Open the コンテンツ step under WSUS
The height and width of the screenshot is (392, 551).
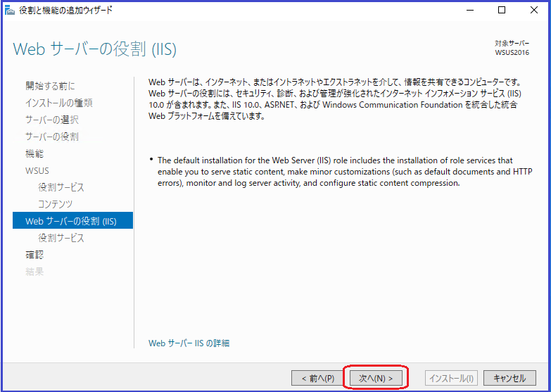pos(55,204)
